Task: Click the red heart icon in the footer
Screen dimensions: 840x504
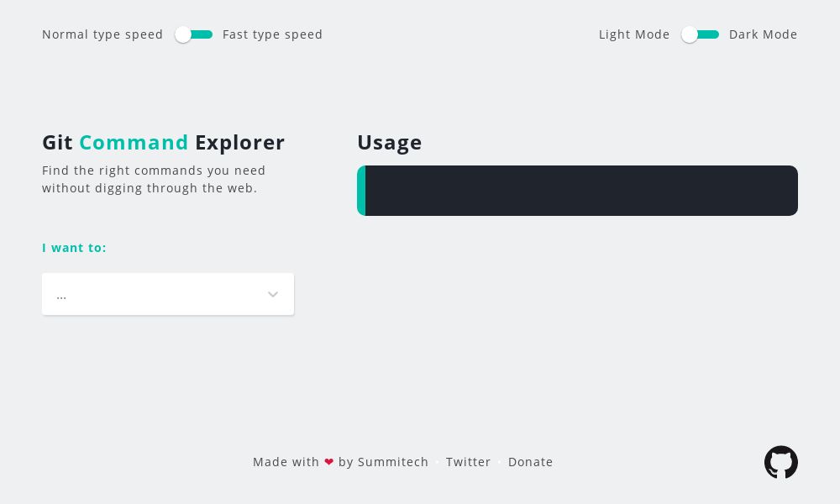Action: click(x=329, y=461)
